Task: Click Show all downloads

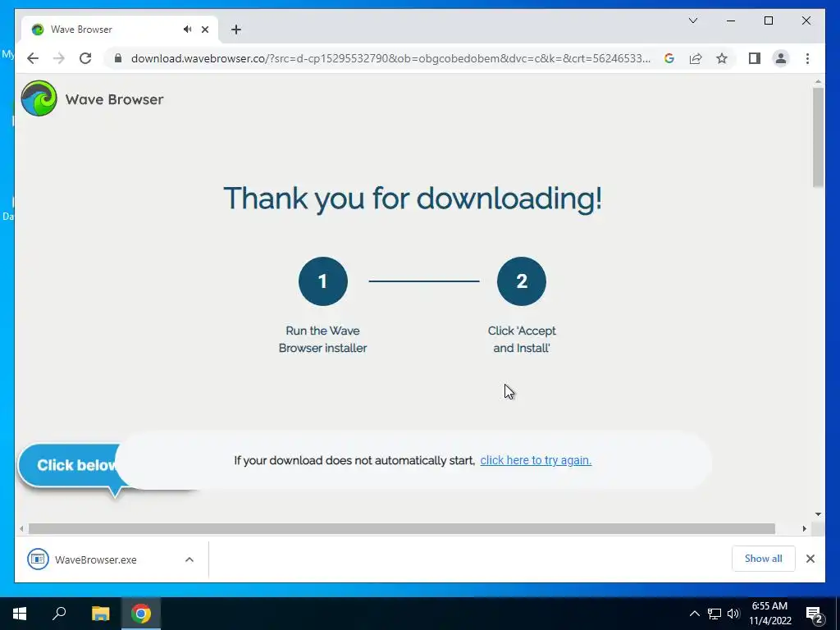Action: [764, 559]
